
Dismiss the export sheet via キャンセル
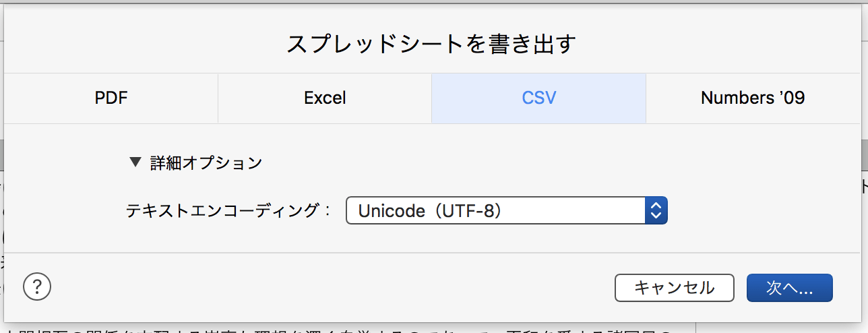[x=674, y=288]
